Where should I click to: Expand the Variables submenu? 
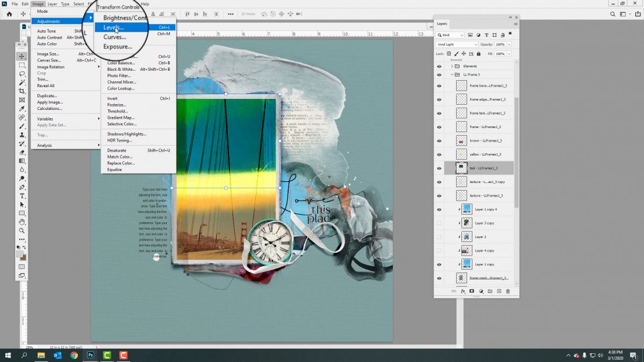point(66,119)
